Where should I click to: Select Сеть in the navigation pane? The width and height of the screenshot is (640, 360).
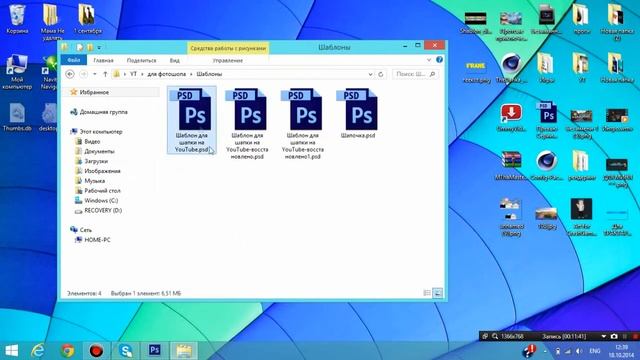click(85, 230)
